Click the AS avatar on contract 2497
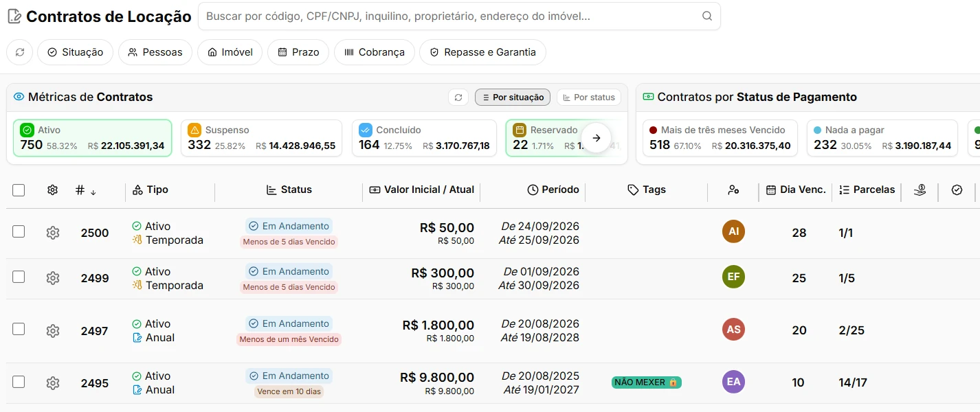The width and height of the screenshot is (980, 412). point(733,330)
